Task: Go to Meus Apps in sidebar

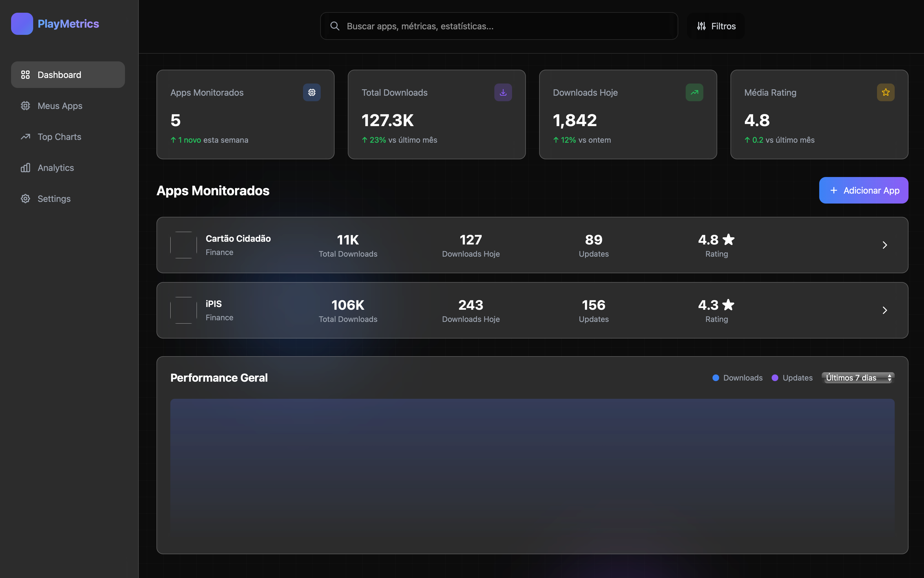Action: 68,106
